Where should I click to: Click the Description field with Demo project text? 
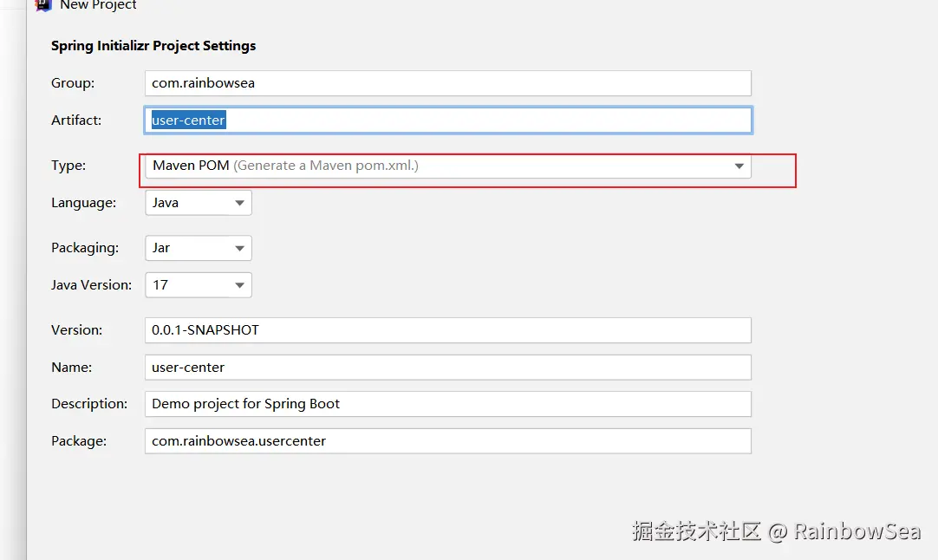click(x=447, y=404)
